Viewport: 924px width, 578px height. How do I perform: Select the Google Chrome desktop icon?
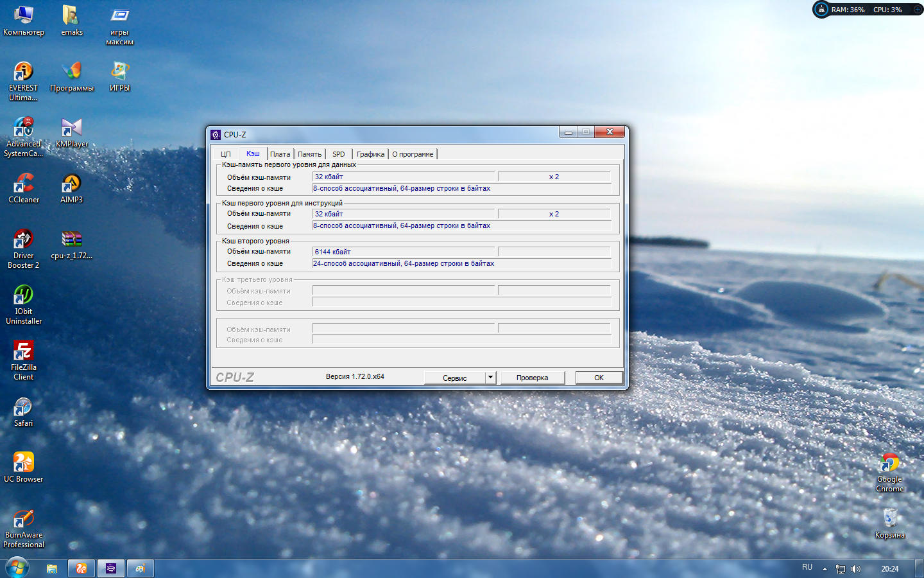pos(889,463)
